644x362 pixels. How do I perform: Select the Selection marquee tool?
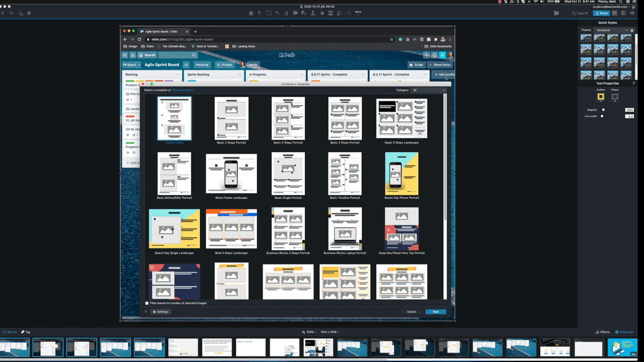(269, 13)
